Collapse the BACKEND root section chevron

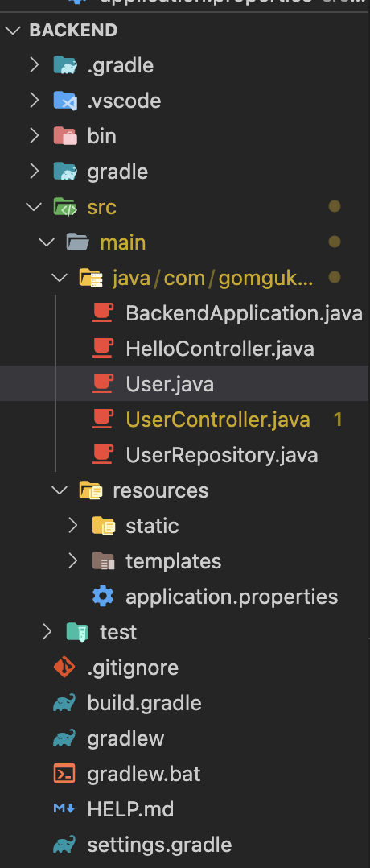point(12,30)
